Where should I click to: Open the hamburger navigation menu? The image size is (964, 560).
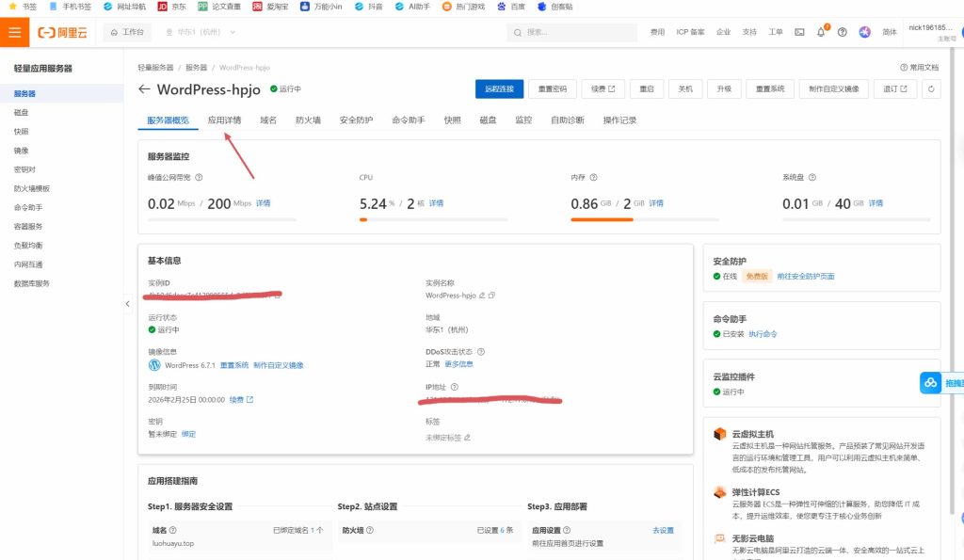pyautogui.click(x=14, y=32)
